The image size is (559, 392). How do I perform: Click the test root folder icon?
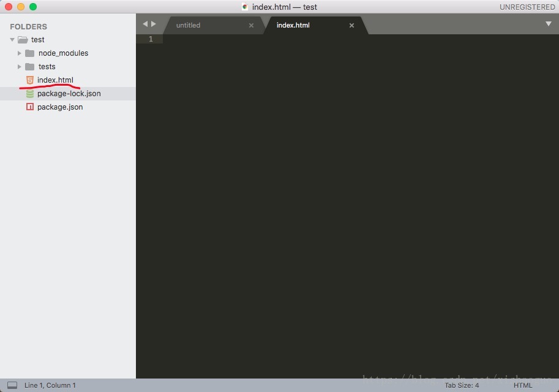pos(23,40)
